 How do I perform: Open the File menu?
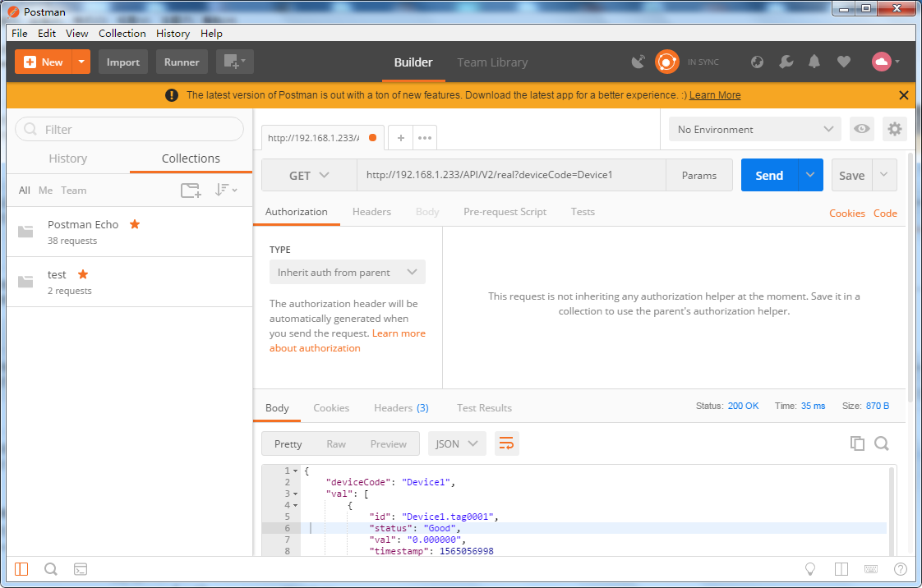point(20,34)
